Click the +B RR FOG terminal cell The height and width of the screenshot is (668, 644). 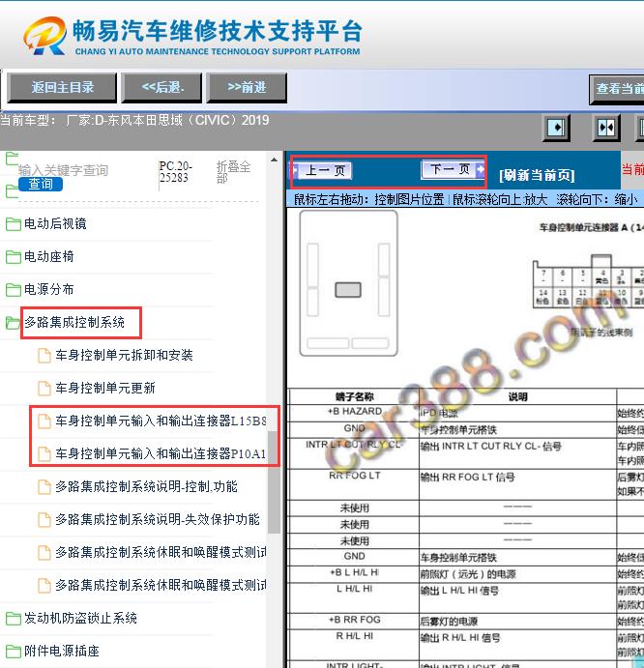coord(355,620)
